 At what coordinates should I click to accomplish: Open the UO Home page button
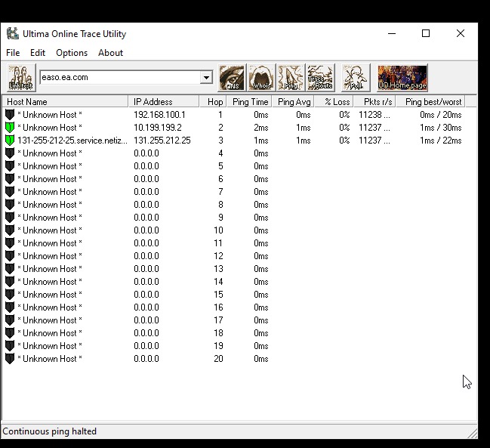(402, 78)
